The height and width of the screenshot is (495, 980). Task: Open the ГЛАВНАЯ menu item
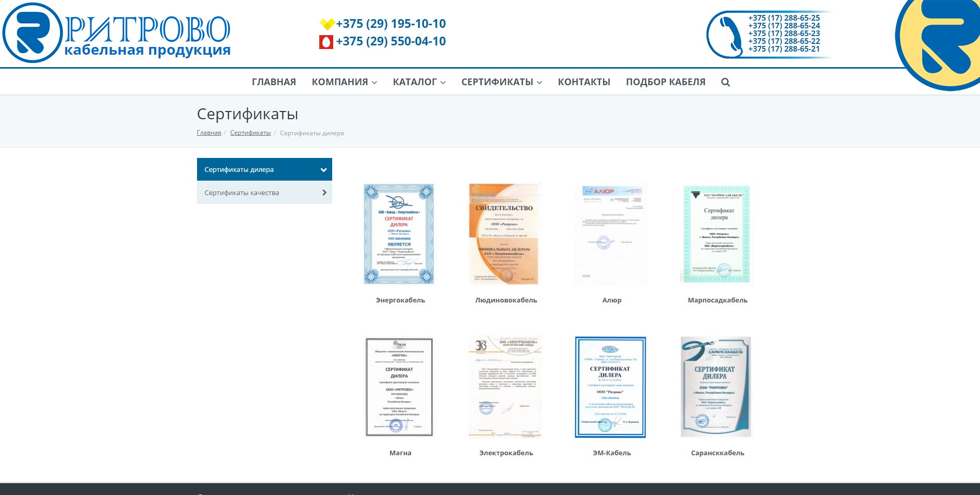274,82
